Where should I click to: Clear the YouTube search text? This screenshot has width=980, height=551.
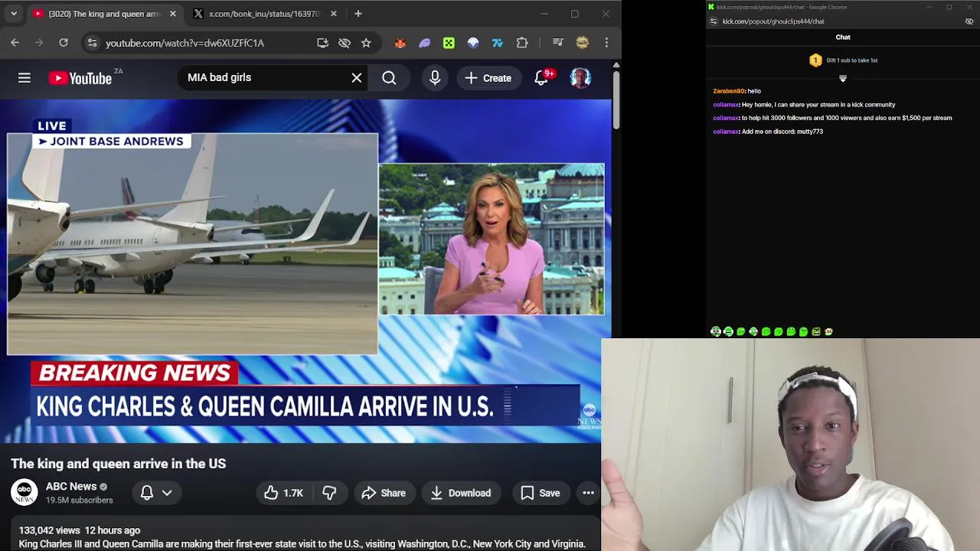357,78
